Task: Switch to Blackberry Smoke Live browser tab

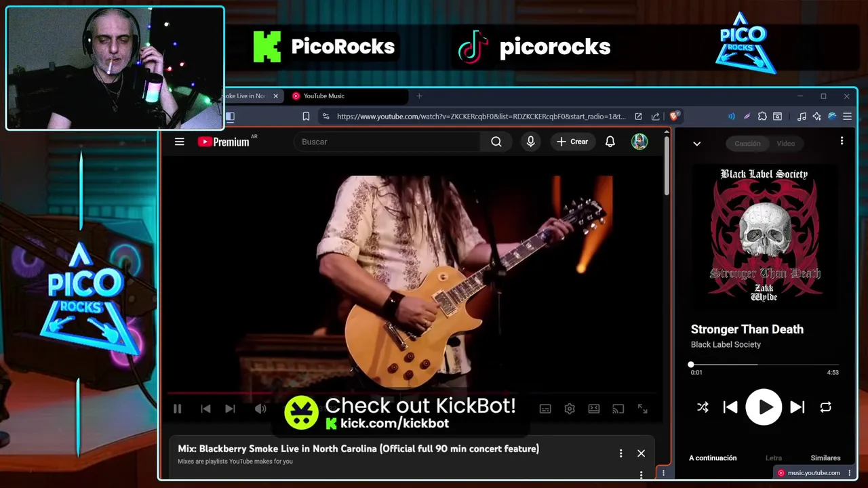Action: (244, 96)
